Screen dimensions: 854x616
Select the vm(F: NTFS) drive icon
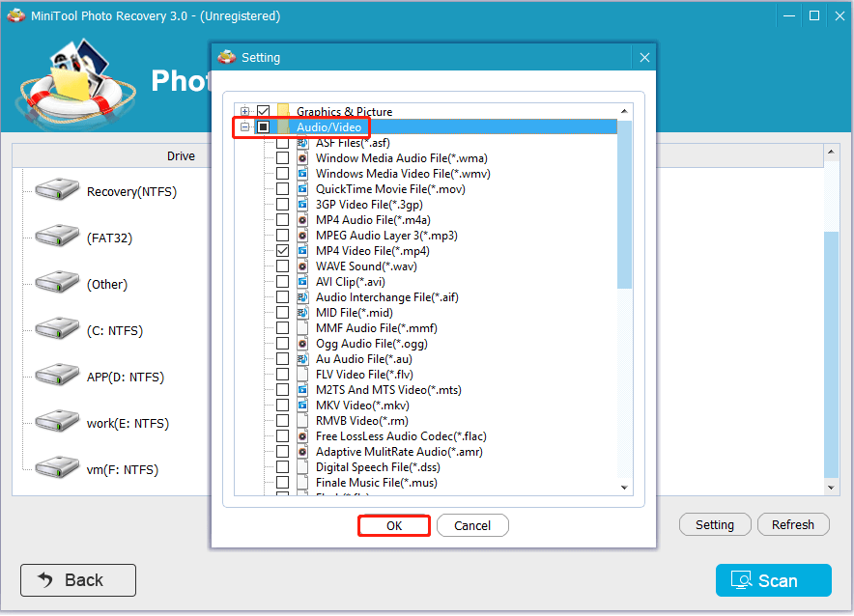(x=57, y=467)
